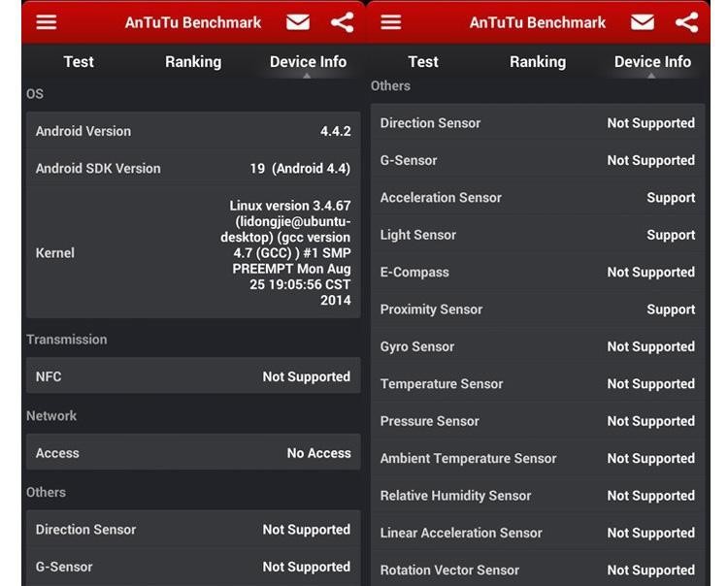Open hamburger menu in right screen
The height and width of the screenshot is (586, 728).
click(x=390, y=22)
